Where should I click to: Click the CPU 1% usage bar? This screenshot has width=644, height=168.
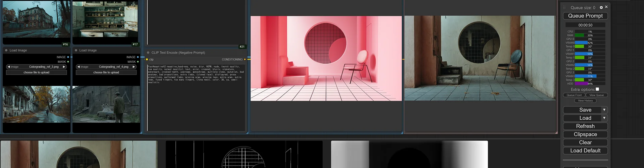click(590, 32)
